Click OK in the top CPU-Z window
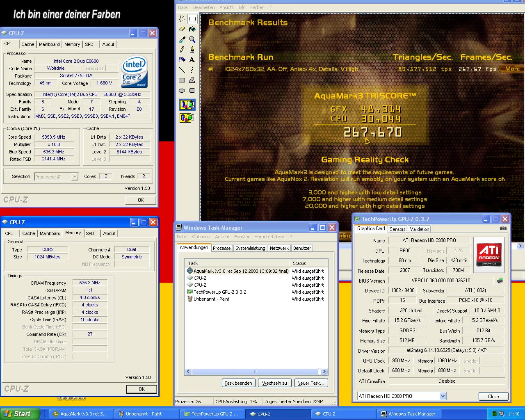 tap(141, 200)
